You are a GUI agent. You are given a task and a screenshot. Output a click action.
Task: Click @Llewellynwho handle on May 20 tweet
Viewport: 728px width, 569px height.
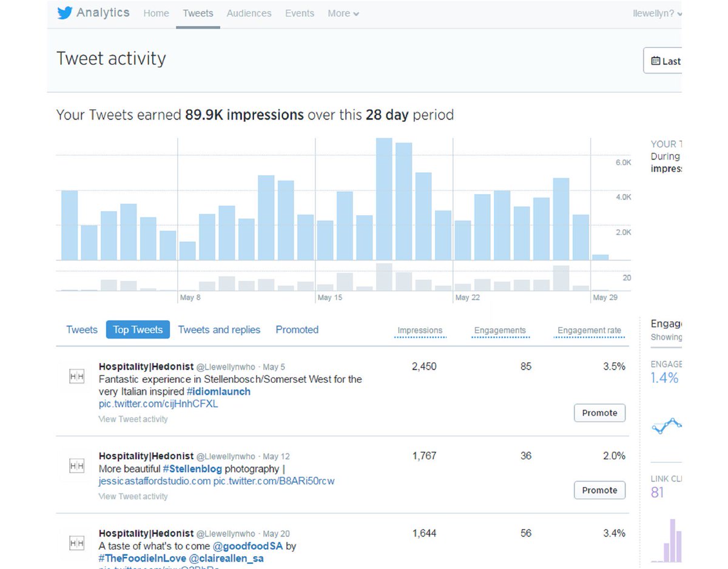226,534
